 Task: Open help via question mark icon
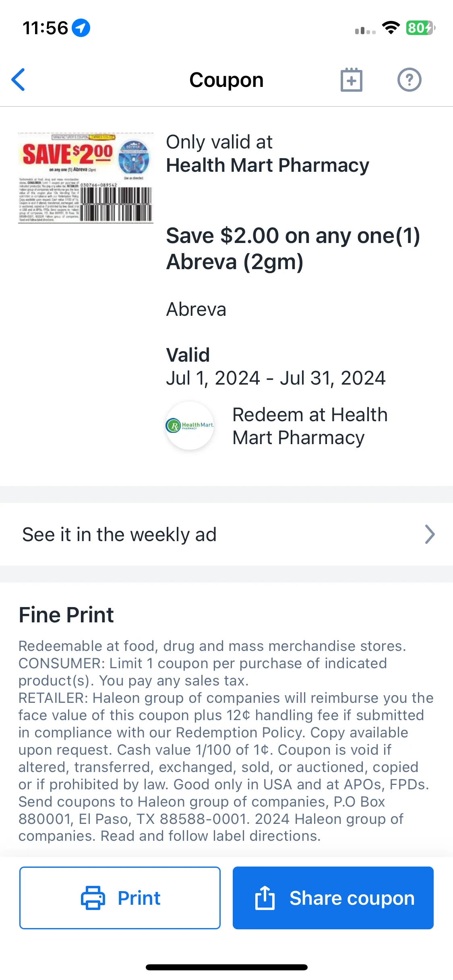click(410, 80)
